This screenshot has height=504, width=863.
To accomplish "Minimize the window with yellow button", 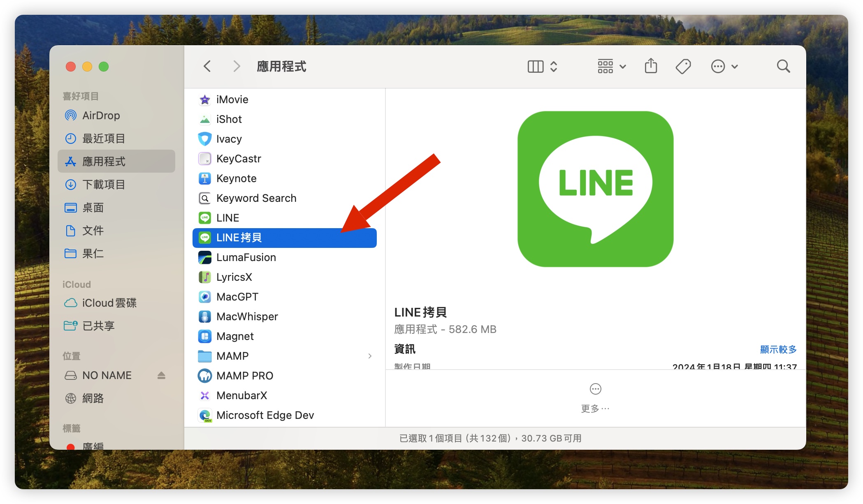I will point(87,67).
